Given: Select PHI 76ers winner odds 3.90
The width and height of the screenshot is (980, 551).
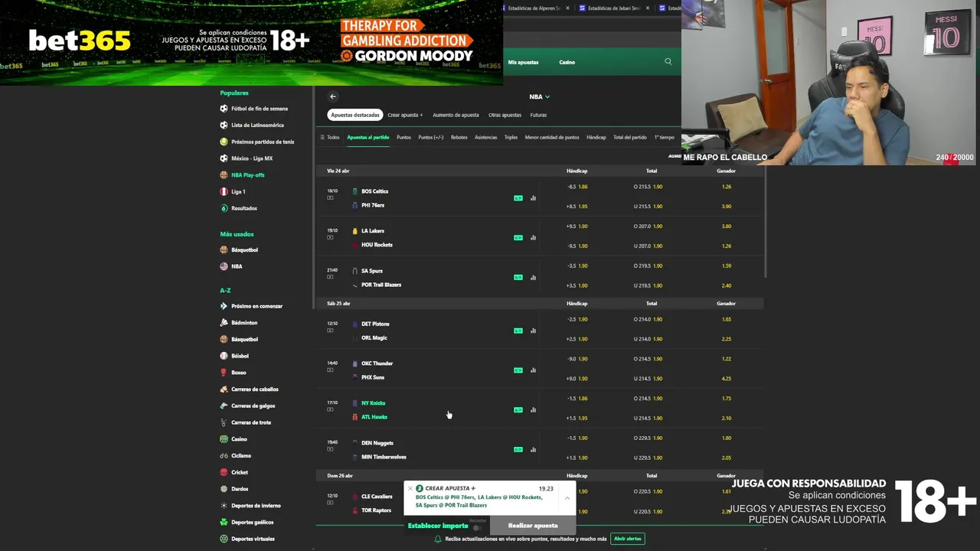Looking at the screenshot, I should 727,207.
